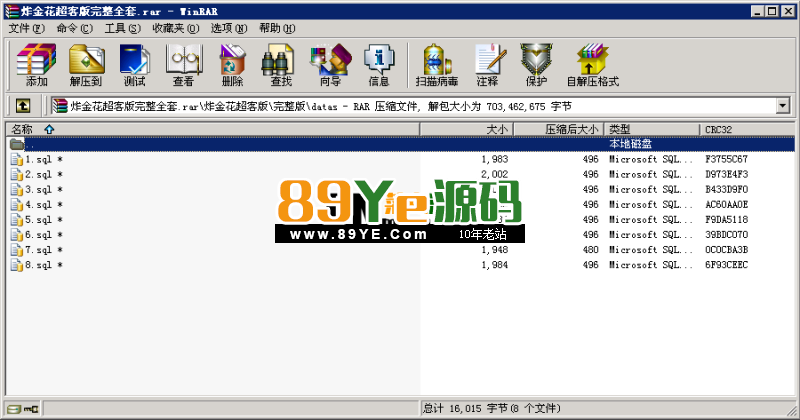Image resolution: width=800 pixels, height=420 pixels.
Task: Click the 8.sql file icon
Action: point(17,265)
